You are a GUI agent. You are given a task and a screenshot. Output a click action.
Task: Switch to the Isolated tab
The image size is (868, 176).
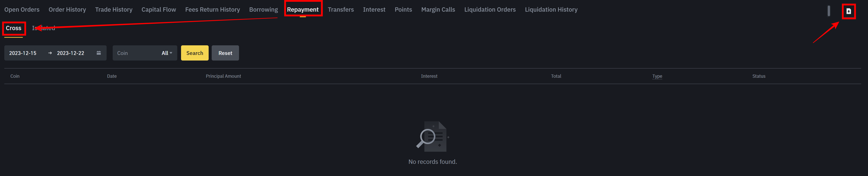tap(44, 28)
